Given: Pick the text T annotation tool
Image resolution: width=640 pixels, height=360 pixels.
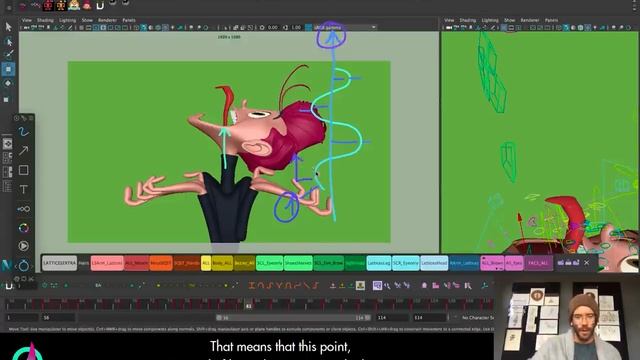Looking at the screenshot, I should click(23, 189).
